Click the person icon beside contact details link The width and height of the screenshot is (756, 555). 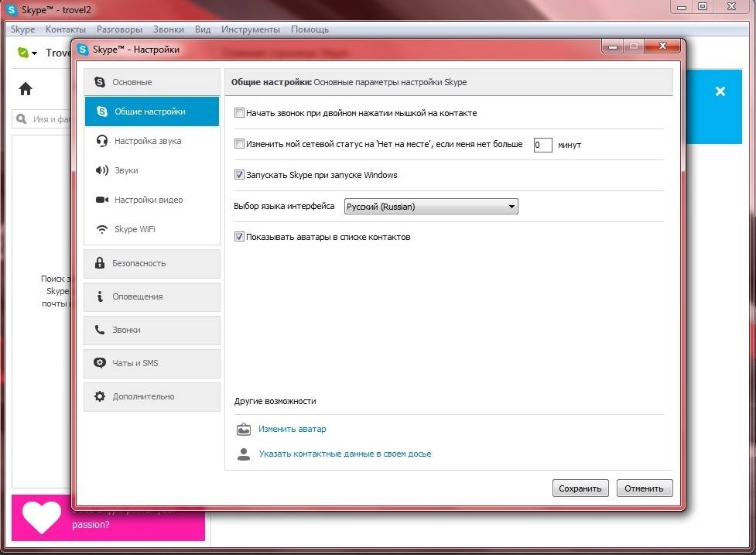coord(244,454)
